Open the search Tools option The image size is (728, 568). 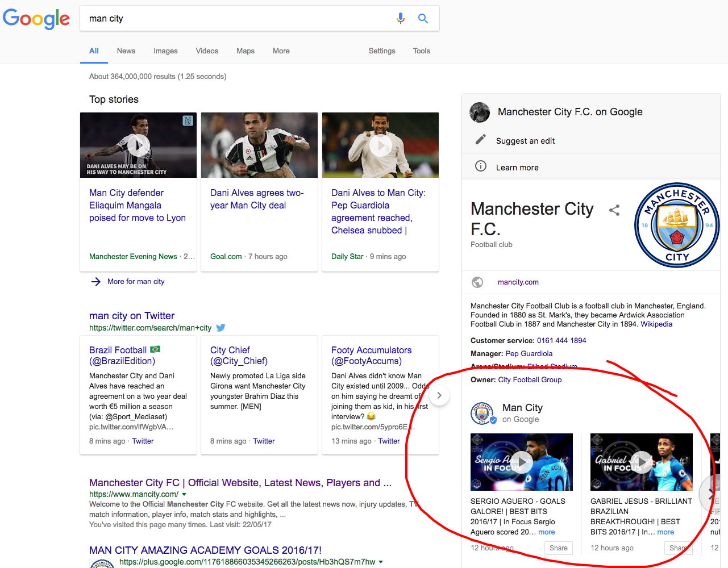pyautogui.click(x=421, y=51)
